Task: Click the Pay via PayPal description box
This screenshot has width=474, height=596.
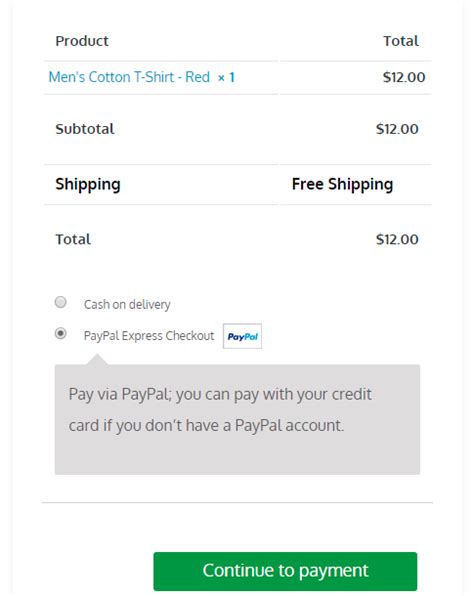Action: point(237,420)
